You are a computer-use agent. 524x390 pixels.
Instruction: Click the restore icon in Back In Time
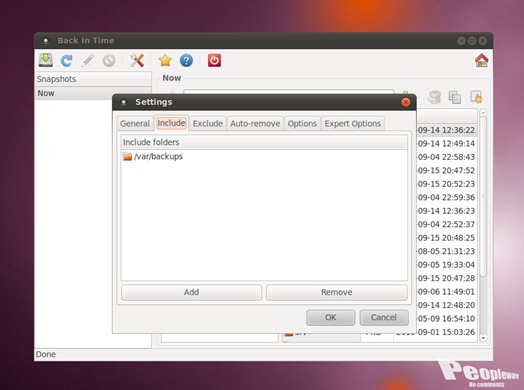(434, 97)
